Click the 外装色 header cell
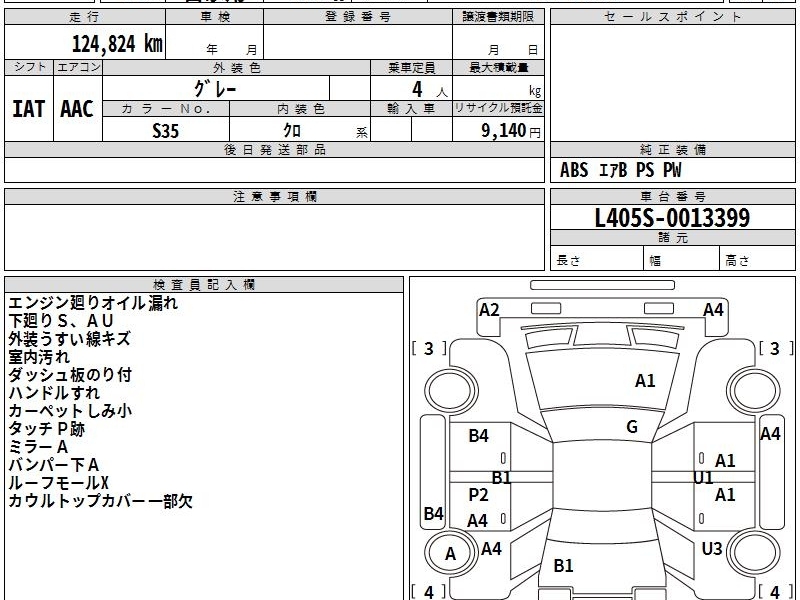Image resolution: width=800 pixels, height=600 pixels. [237, 68]
